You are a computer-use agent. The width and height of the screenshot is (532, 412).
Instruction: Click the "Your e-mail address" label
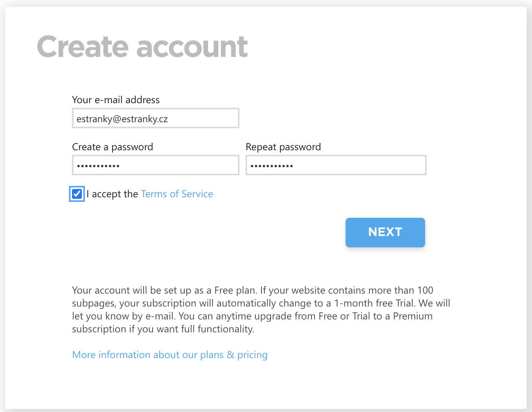click(116, 100)
